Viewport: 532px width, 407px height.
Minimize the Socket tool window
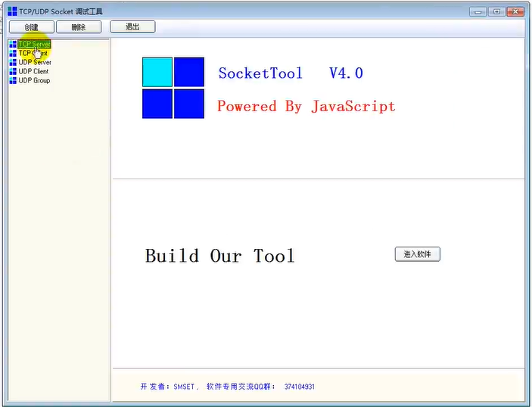tap(478, 12)
